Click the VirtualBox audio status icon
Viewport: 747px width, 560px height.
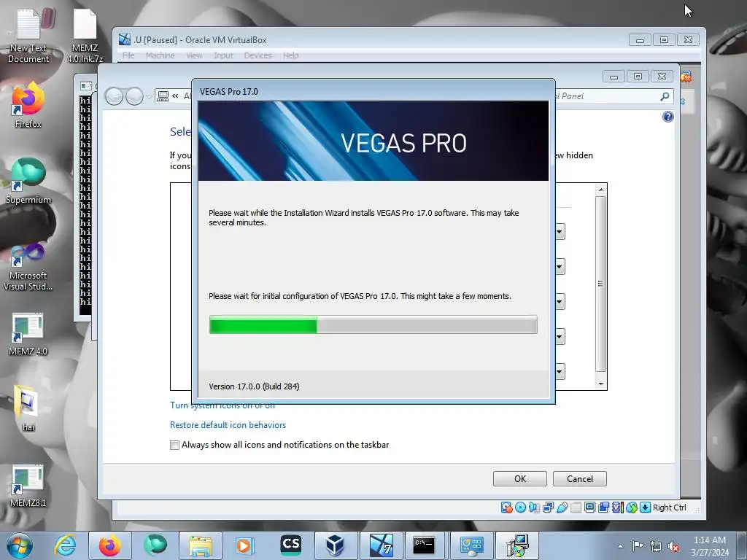534,507
